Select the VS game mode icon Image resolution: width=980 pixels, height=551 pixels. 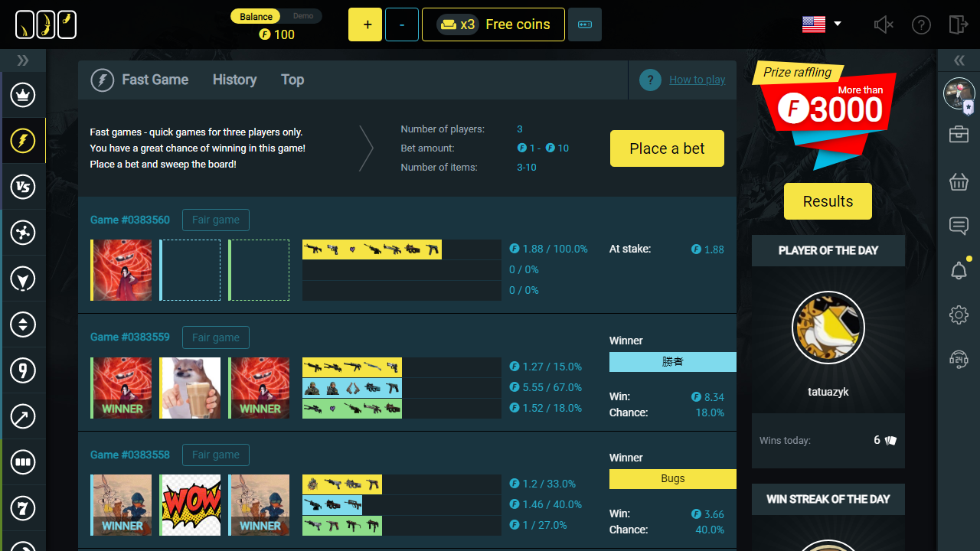point(23,187)
